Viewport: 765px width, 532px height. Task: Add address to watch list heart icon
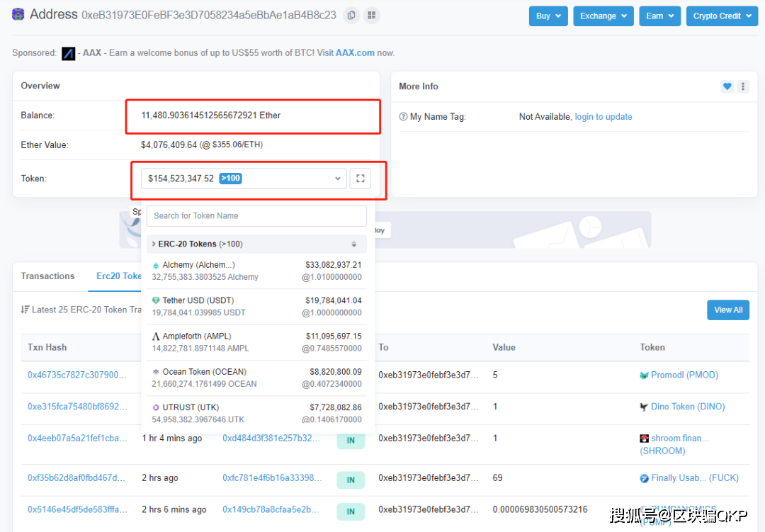727,86
